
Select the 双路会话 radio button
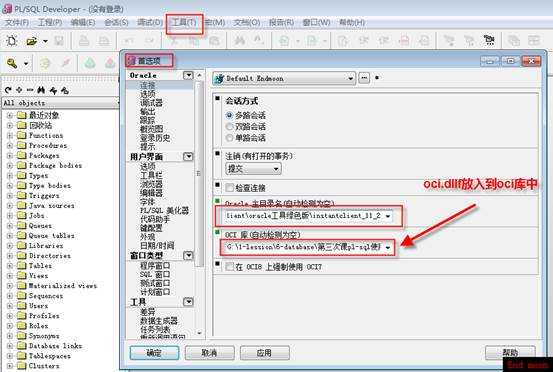[x=229, y=127]
